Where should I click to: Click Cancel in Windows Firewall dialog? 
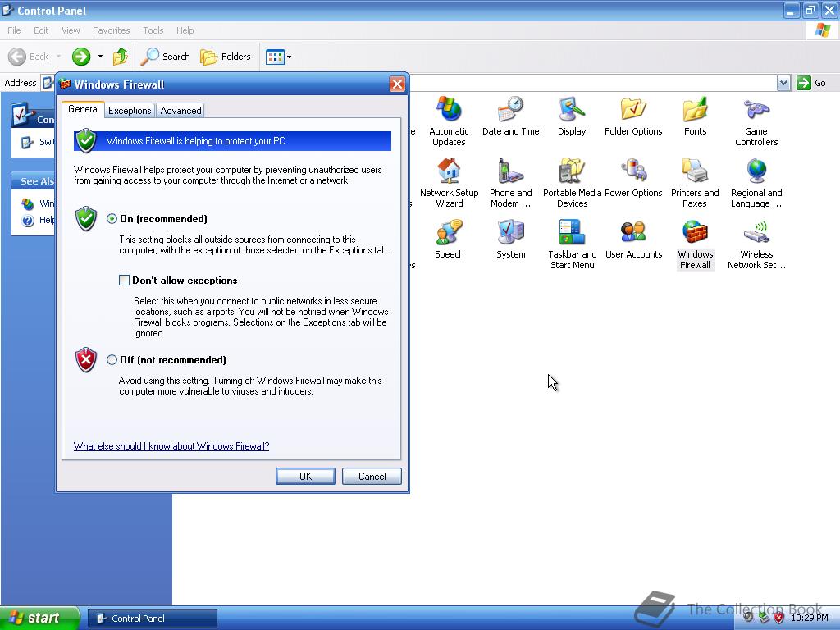[372, 477]
